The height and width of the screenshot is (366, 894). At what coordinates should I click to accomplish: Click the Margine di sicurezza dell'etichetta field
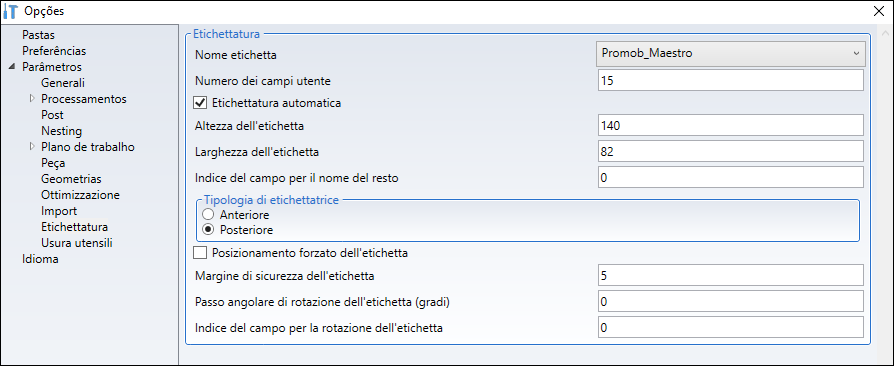(x=731, y=276)
